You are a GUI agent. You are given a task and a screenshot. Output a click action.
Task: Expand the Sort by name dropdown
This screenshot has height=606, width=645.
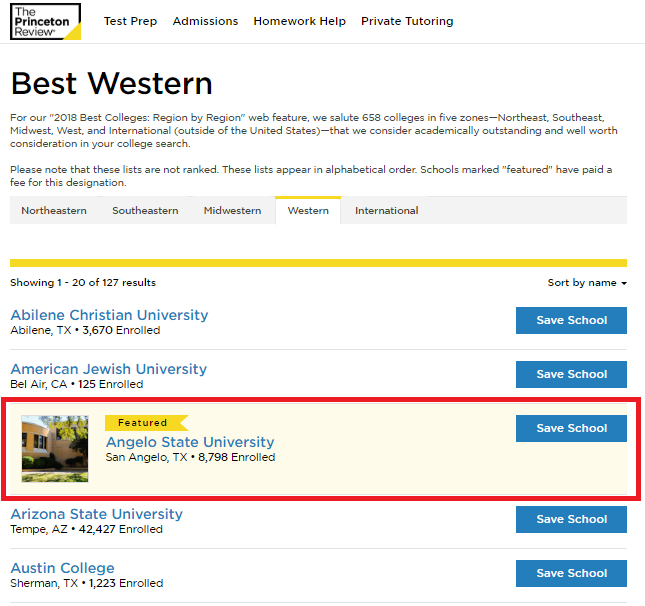[587, 283]
